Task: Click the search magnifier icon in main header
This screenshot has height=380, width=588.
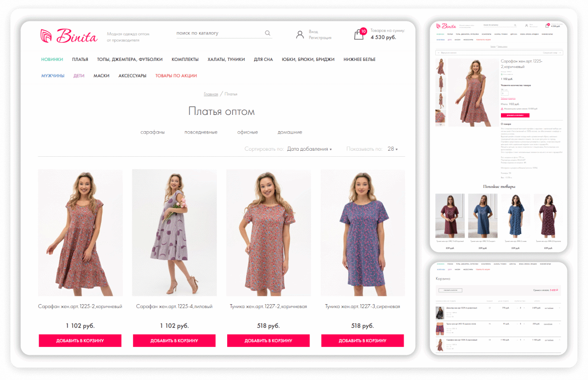Action: (x=267, y=33)
